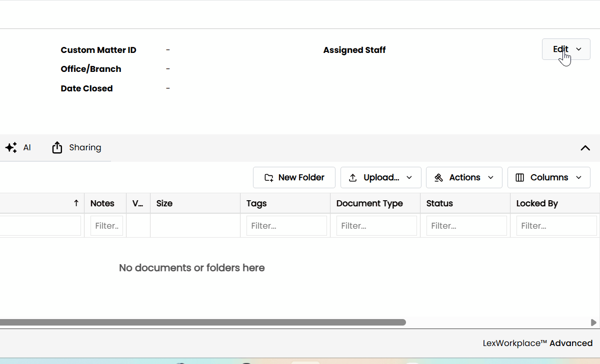The width and height of the screenshot is (600, 364).
Task: Focus the Document Type filter field
Action: pyautogui.click(x=376, y=226)
